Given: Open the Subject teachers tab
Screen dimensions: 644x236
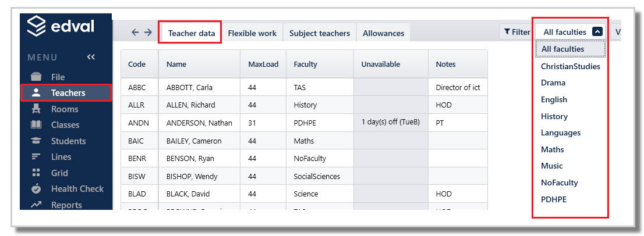Looking at the screenshot, I should point(320,33).
